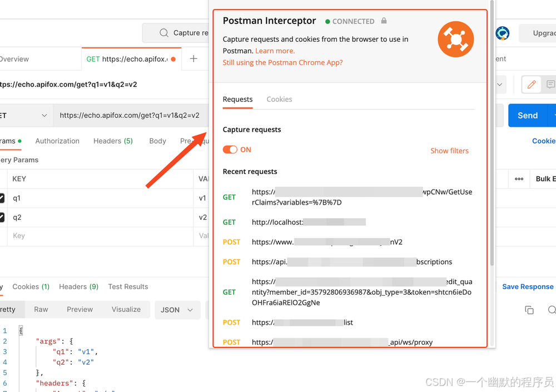Collapse the JSON fold marker on line 1
Screen dimensions: 556x392
[21, 331]
